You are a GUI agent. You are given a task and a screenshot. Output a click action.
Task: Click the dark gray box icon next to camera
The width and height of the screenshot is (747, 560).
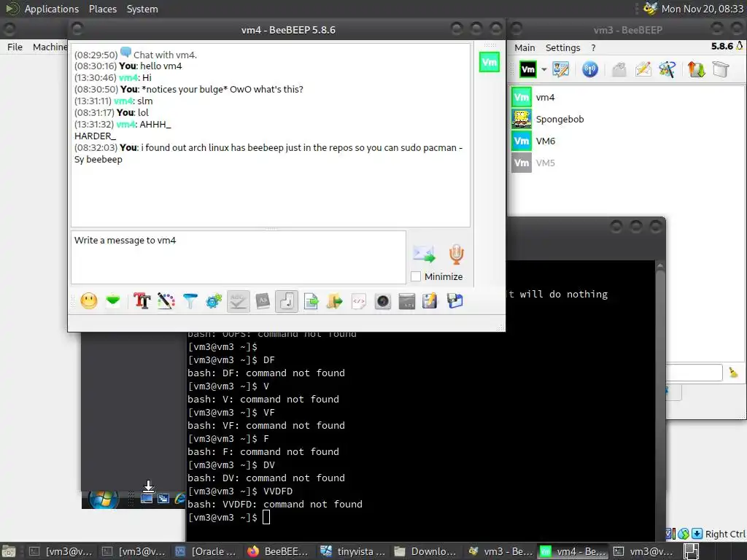[x=406, y=301]
